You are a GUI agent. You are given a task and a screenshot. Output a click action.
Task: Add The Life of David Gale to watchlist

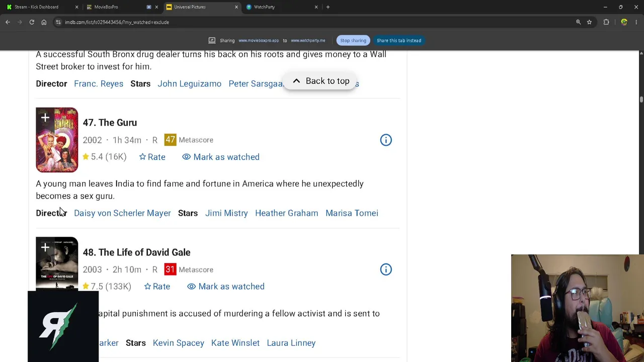(x=45, y=248)
